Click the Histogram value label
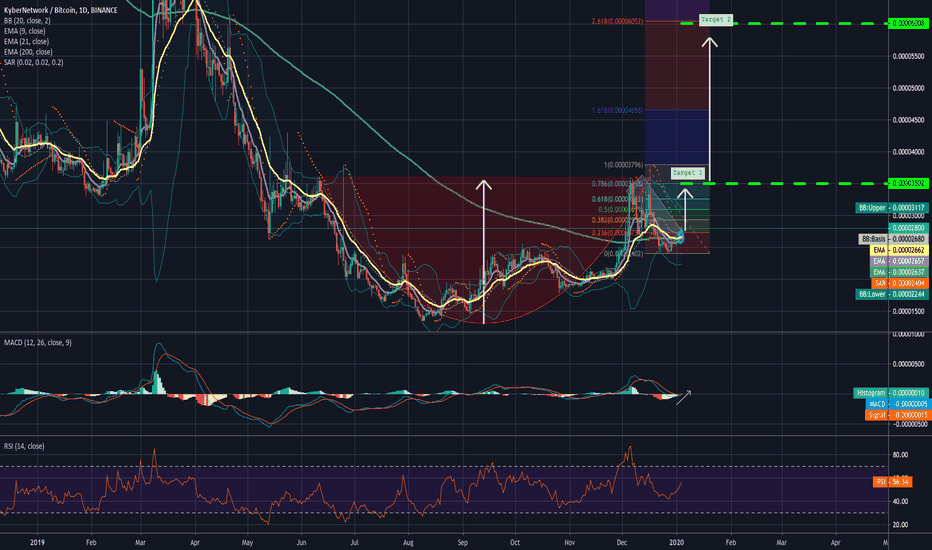The image size is (932, 550). 890,393
